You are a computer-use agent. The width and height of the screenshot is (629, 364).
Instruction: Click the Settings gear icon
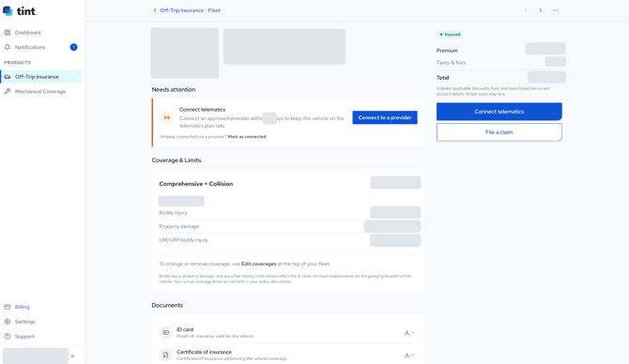point(8,322)
